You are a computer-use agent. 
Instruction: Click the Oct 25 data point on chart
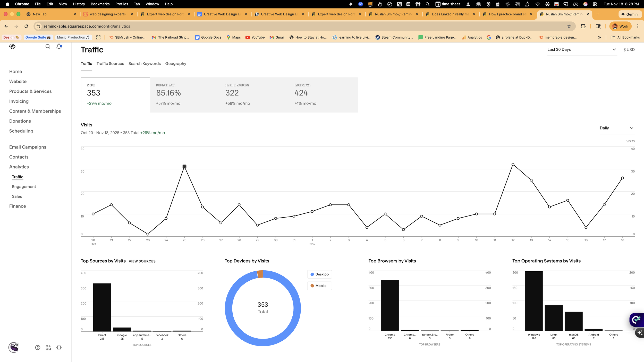[x=184, y=167]
